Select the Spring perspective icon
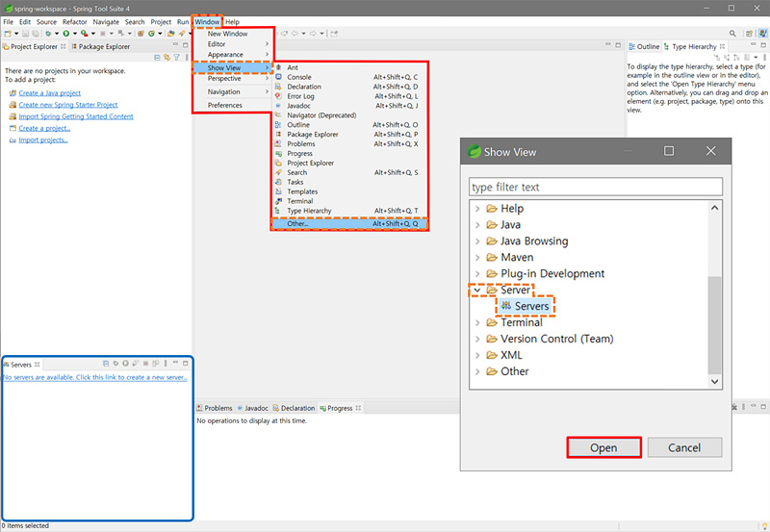The height and width of the screenshot is (532, 770). (x=762, y=34)
